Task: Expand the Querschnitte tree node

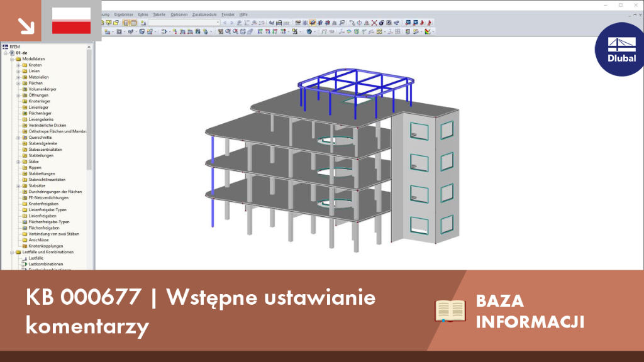Action: [x=18, y=138]
